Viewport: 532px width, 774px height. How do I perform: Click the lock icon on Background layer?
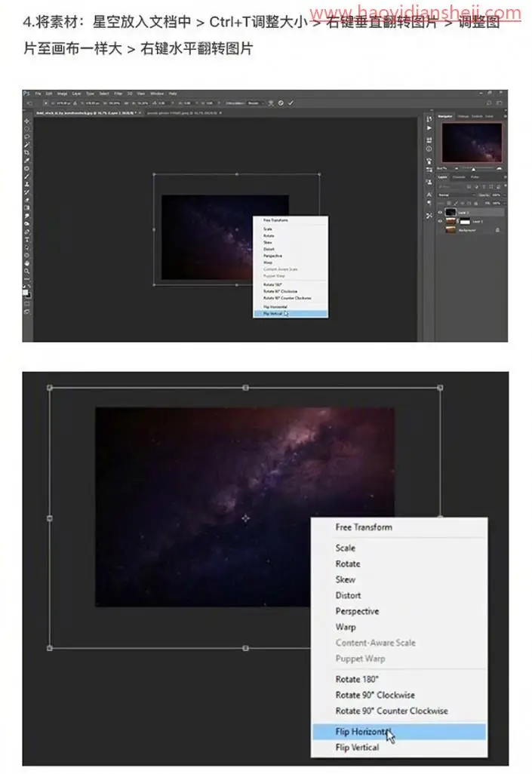click(497, 230)
